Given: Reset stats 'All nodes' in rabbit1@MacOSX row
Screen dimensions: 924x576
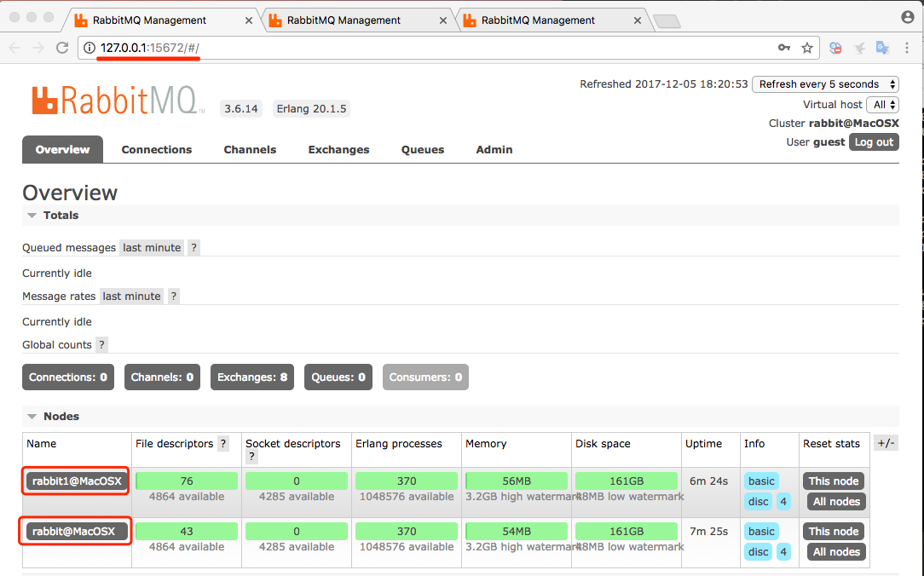Looking at the screenshot, I should point(836,502).
